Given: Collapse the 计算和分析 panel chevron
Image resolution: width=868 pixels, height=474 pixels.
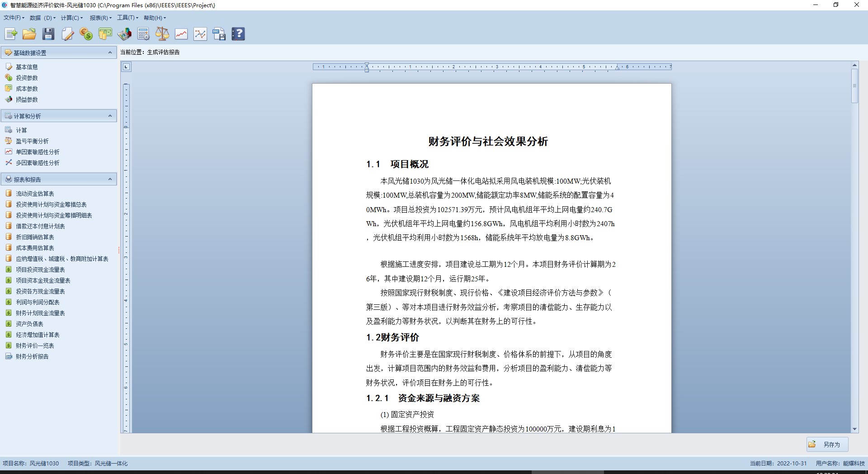Looking at the screenshot, I should pos(110,116).
